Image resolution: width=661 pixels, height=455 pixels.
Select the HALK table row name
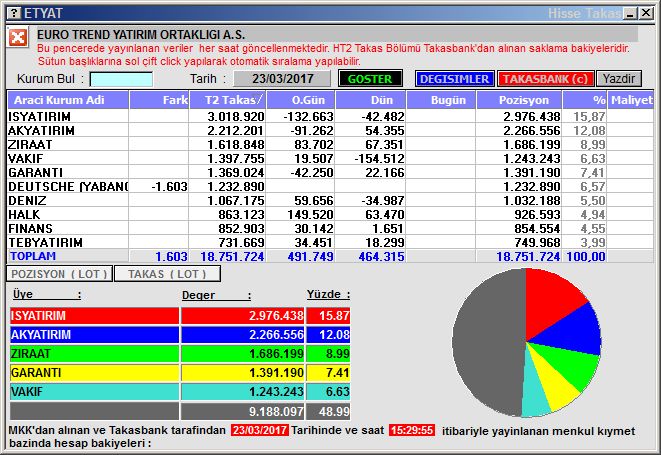tap(24, 215)
